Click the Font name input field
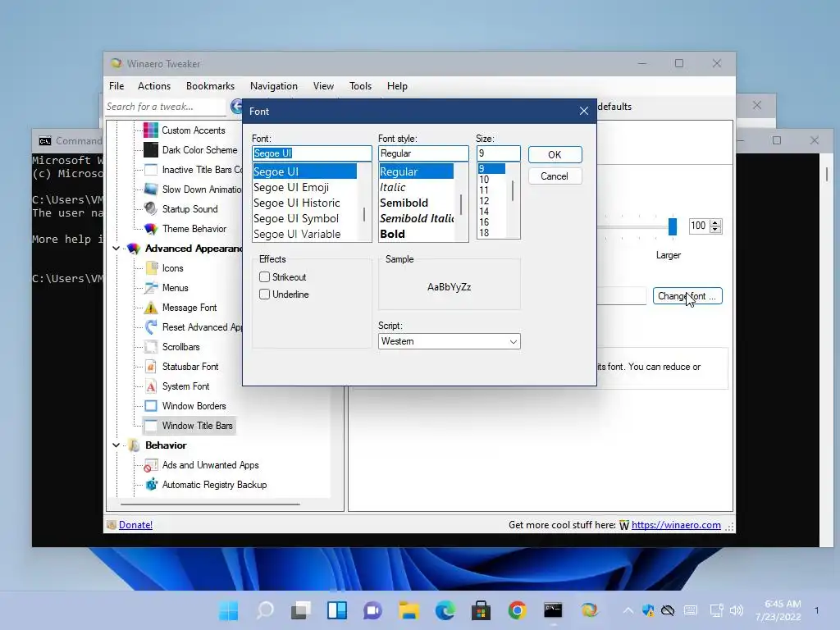Viewport: 840px width, 630px height. pyautogui.click(x=312, y=153)
